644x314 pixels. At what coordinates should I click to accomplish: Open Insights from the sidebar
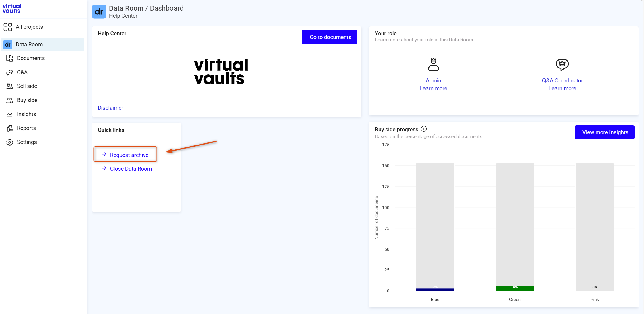click(26, 114)
